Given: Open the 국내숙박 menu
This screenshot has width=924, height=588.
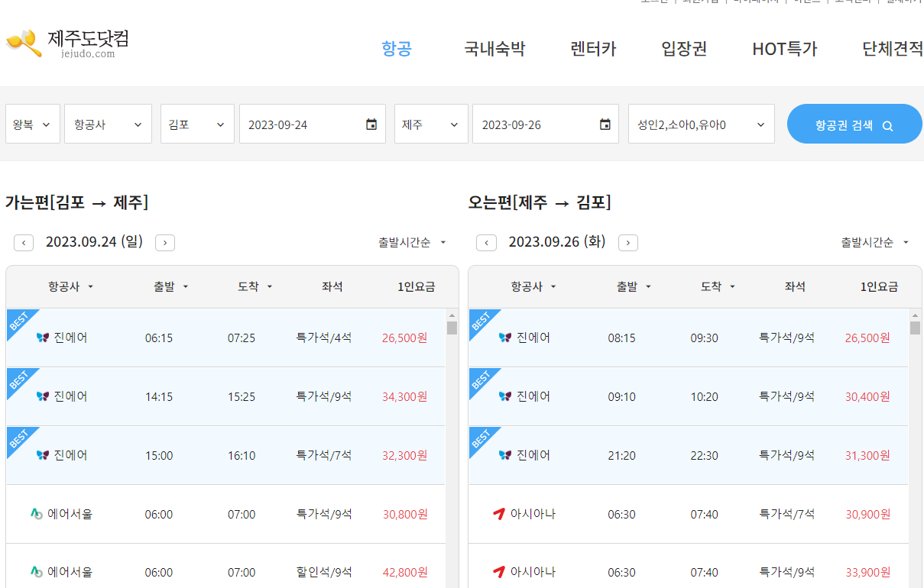Looking at the screenshot, I should 494,49.
